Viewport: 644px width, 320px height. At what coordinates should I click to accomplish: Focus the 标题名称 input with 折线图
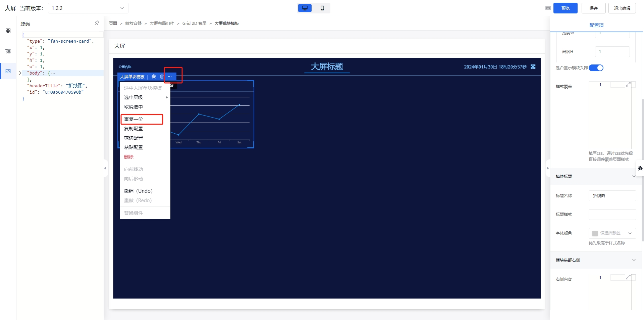tap(612, 196)
